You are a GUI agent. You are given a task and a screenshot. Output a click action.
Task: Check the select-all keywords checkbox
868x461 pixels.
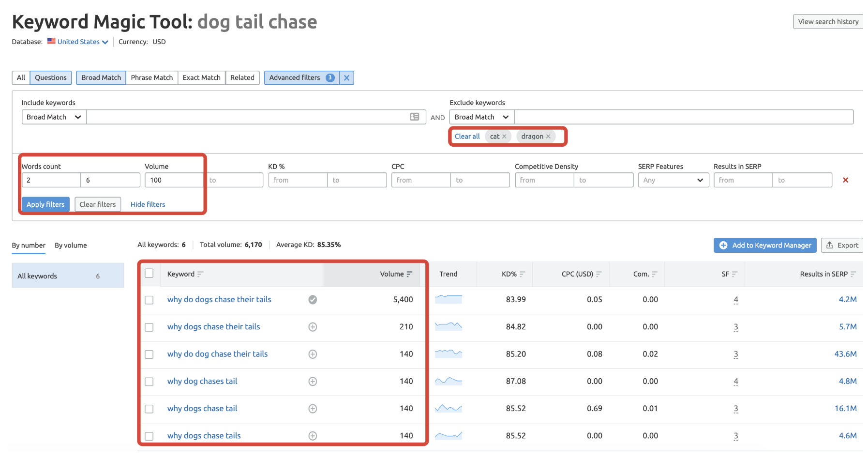(149, 274)
